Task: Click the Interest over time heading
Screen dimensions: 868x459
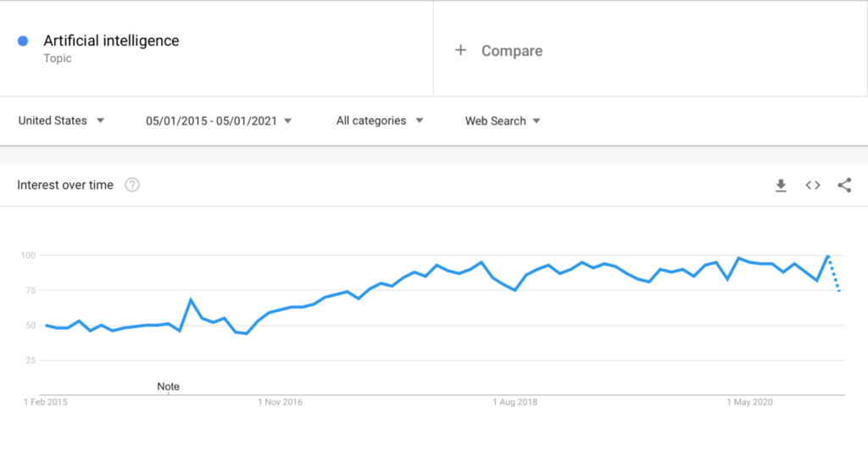Action: [65, 185]
